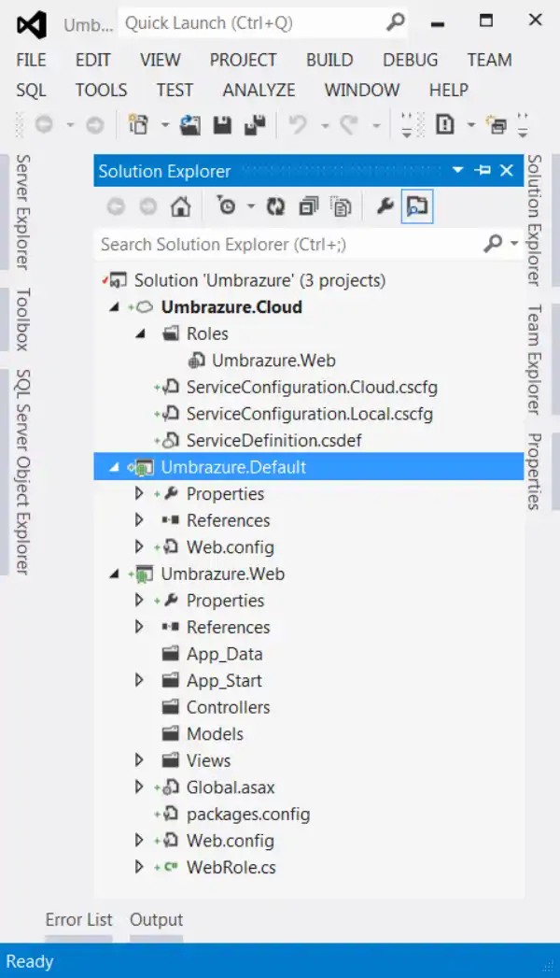
Task: Click the Navigate Backward toolbar button
Action: (44, 125)
